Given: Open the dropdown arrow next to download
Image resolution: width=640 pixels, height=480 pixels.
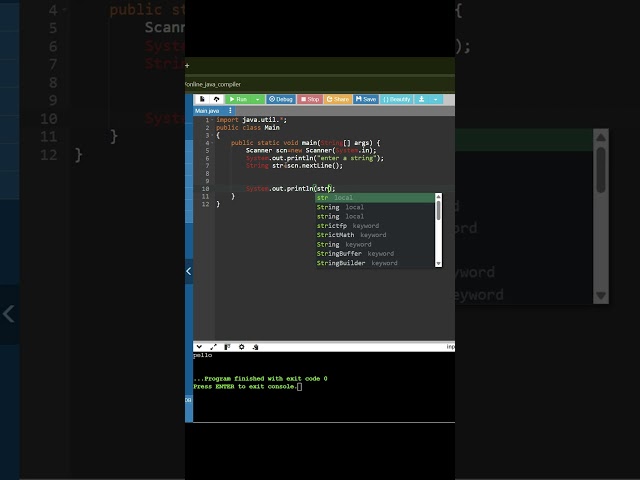Looking at the screenshot, I should click(x=436, y=100).
